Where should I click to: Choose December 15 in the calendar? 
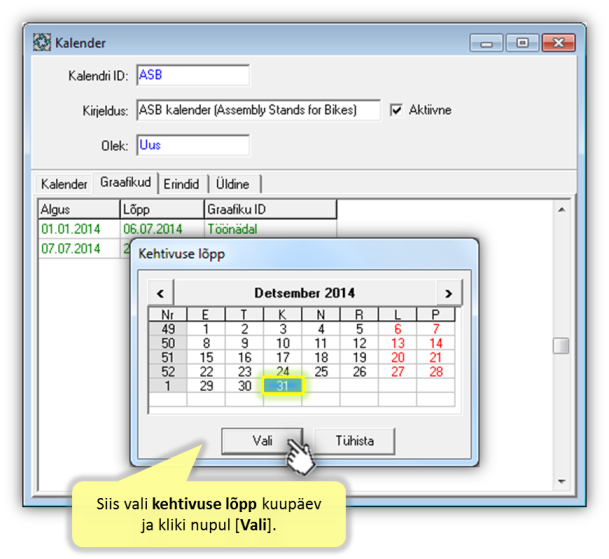coord(206,357)
